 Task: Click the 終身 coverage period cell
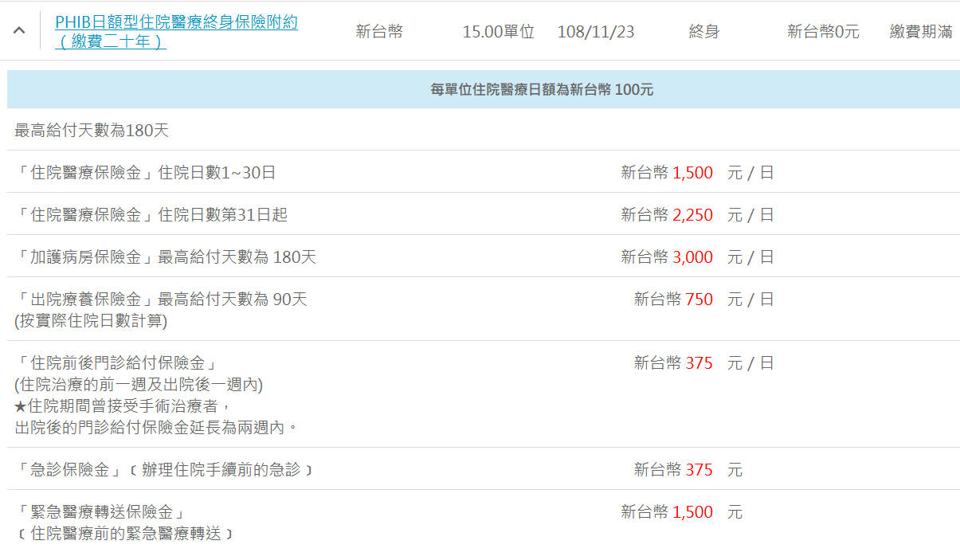pos(704,32)
